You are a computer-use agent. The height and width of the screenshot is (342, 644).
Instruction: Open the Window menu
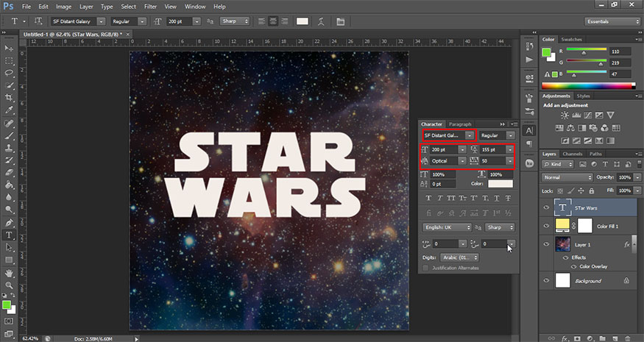pyautogui.click(x=195, y=7)
